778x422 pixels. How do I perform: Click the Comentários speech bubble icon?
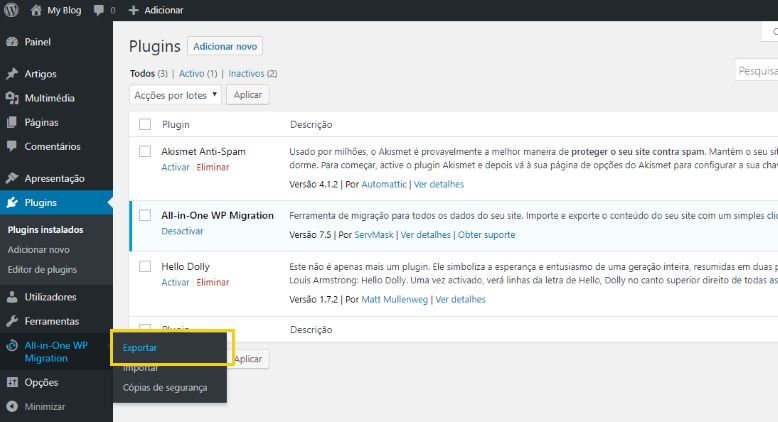click(x=12, y=146)
